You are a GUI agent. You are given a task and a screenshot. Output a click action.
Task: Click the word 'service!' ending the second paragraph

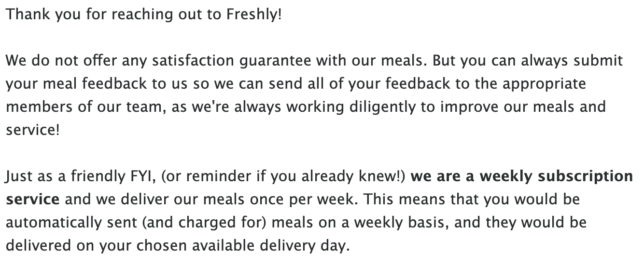pos(32,131)
